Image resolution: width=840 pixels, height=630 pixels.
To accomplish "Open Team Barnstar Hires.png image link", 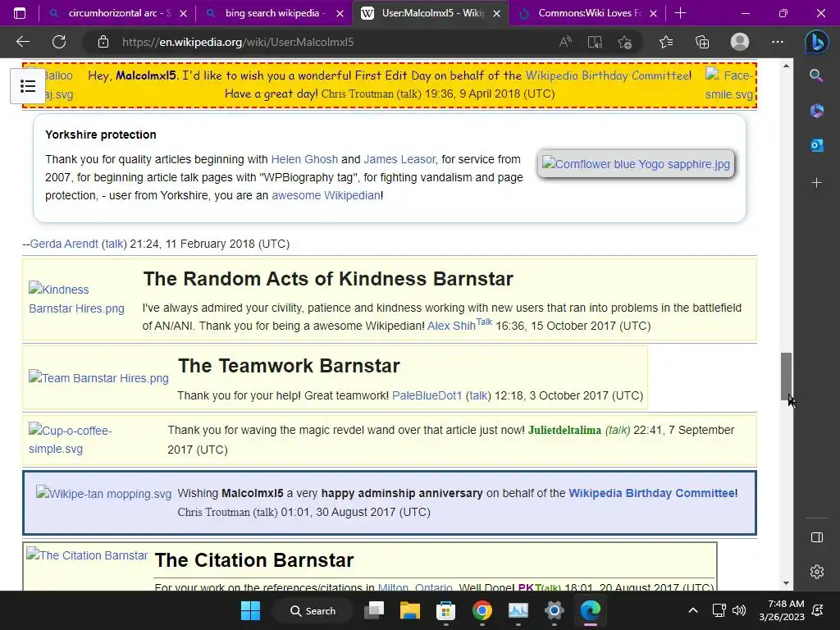I will (98, 377).
